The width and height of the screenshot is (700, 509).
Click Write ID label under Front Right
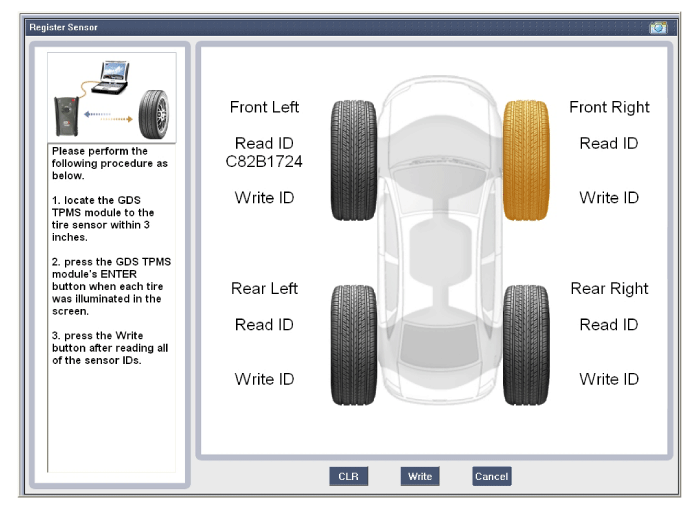609,197
